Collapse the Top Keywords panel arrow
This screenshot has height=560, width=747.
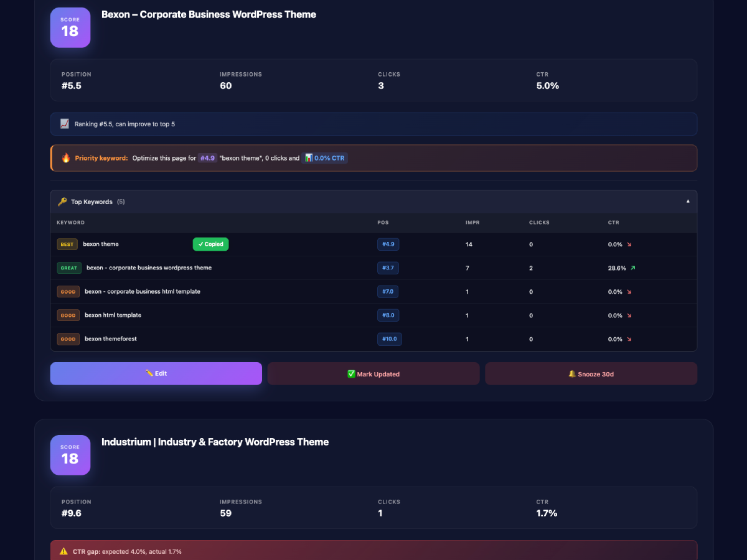point(688,202)
